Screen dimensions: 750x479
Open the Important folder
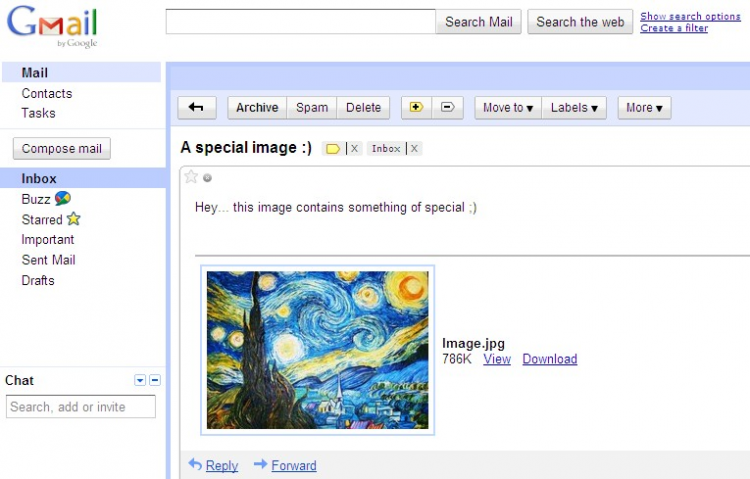[x=48, y=240]
